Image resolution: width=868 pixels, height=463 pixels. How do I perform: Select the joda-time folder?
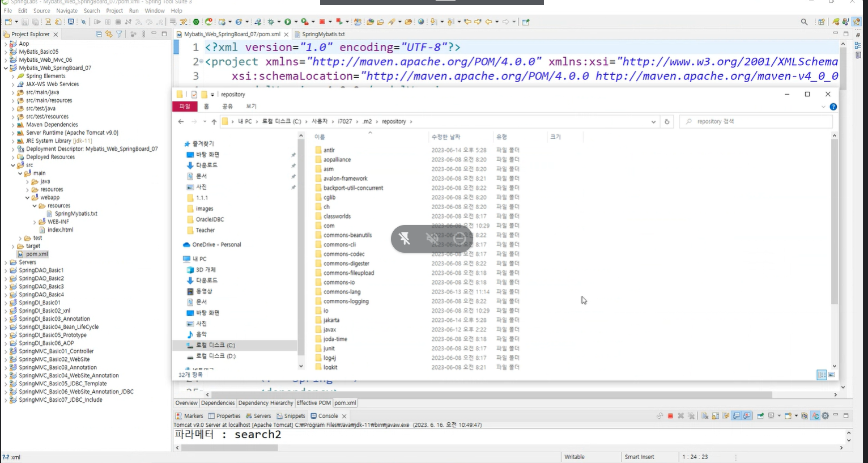[x=335, y=339]
